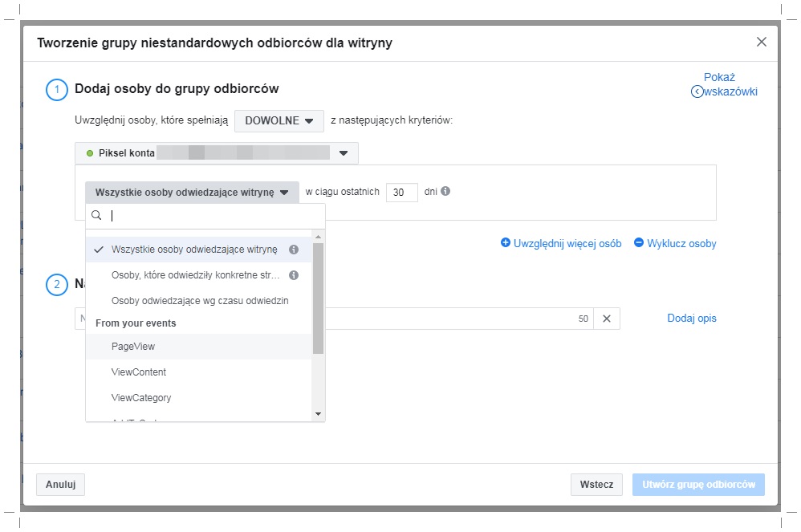Click dropdown list scrollbar down arrow
Image resolution: width=801 pixels, height=532 pixels.
(319, 414)
